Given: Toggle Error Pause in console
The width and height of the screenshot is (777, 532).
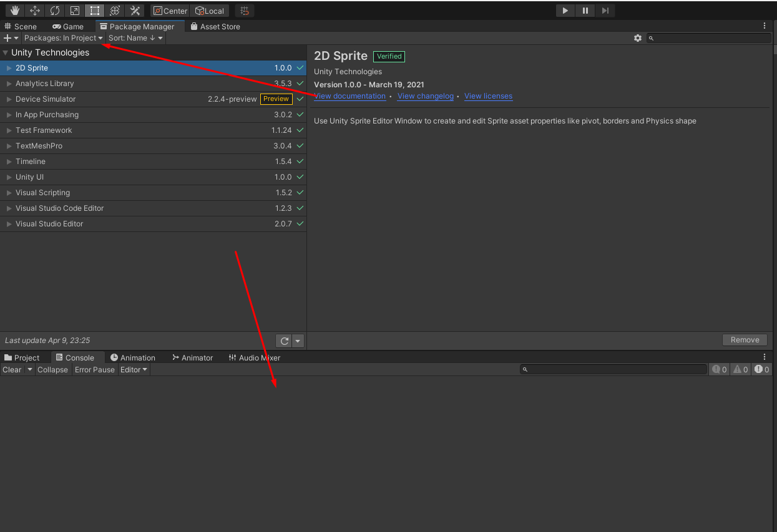Looking at the screenshot, I should 95,370.
